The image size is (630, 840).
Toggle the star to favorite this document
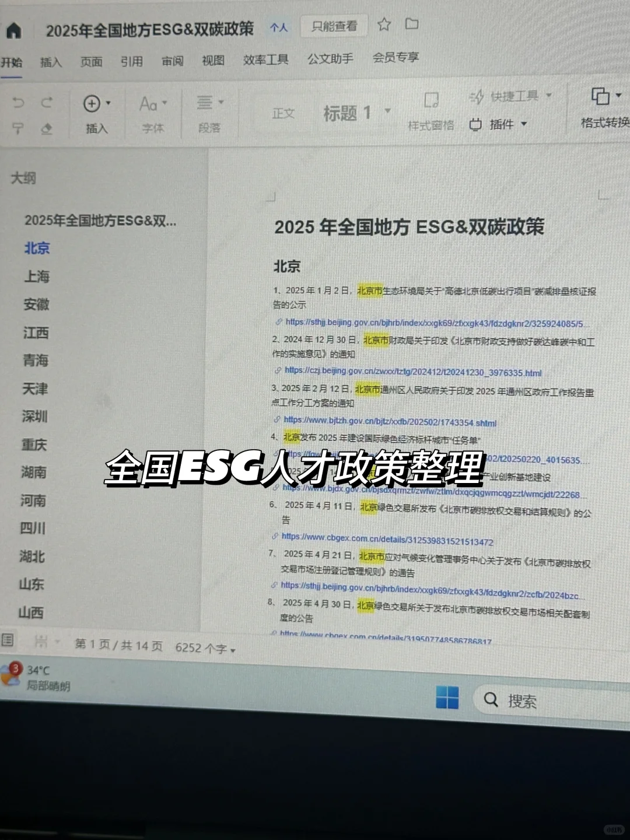tap(383, 25)
